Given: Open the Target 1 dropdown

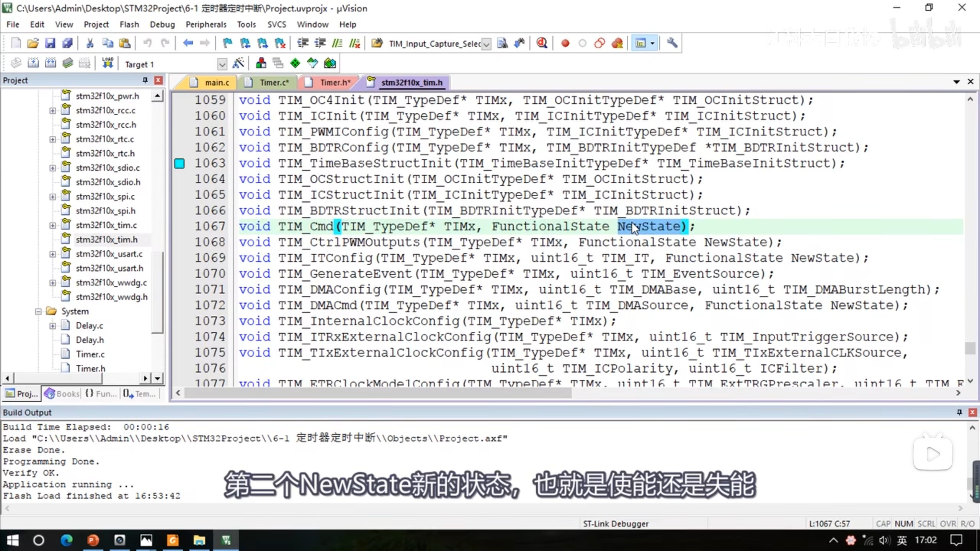Looking at the screenshot, I should [x=222, y=64].
